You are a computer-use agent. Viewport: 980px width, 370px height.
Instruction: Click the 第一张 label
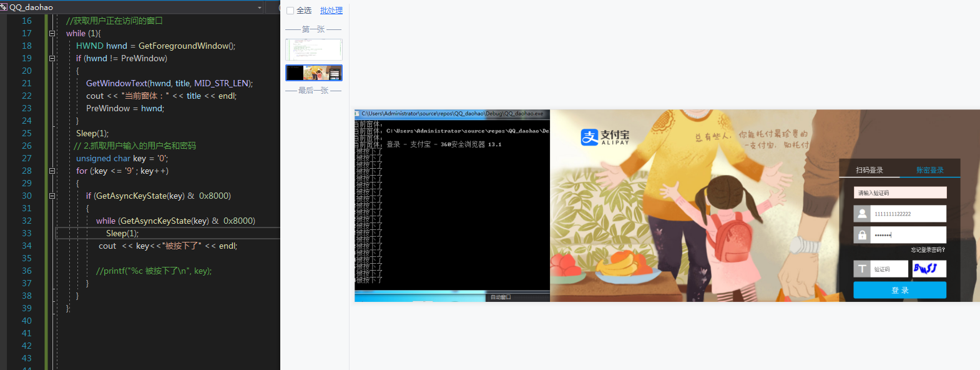313,29
